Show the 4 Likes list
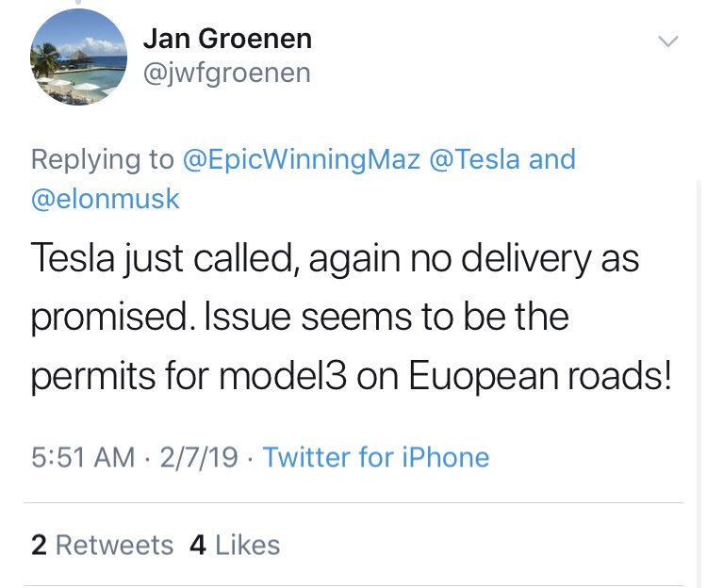Viewport: 707px width, 588px height. pos(235,545)
